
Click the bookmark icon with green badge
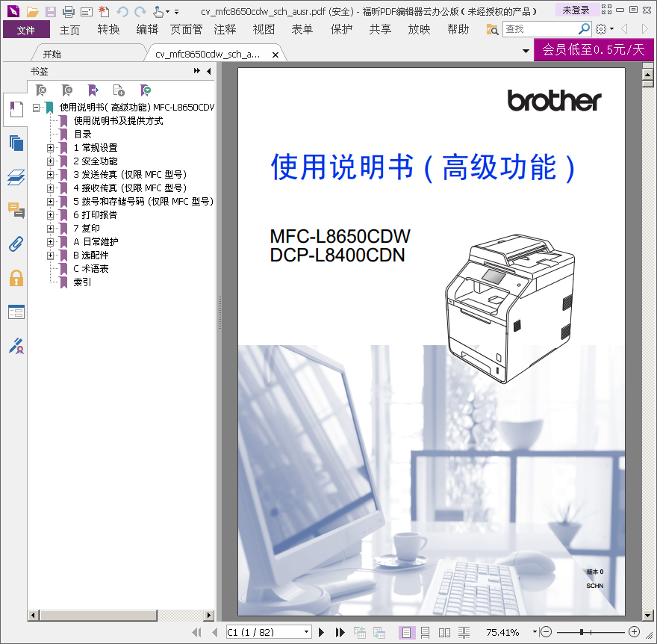[146, 90]
